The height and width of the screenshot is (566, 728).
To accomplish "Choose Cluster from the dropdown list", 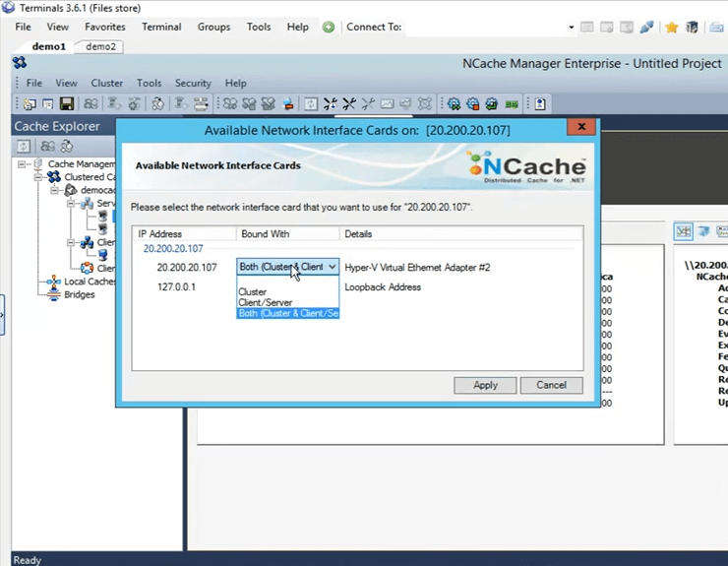I will (x=288, y=291).
